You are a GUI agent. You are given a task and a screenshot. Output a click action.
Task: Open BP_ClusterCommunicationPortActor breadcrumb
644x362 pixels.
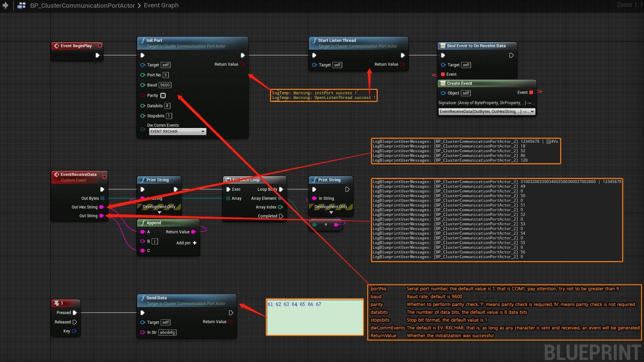(x=82, y=6)
